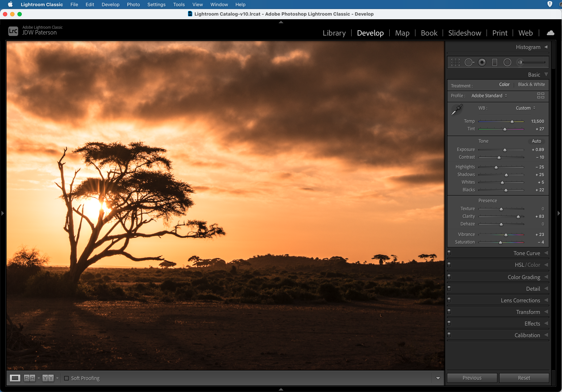Click the Auto tone button
This screenshot has height=392, width=562.
[x=536, y=141]
